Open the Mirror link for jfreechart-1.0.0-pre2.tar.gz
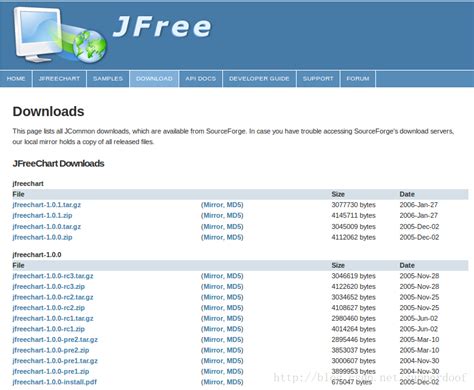Screen dimensions: 474x390 [213, 340]
